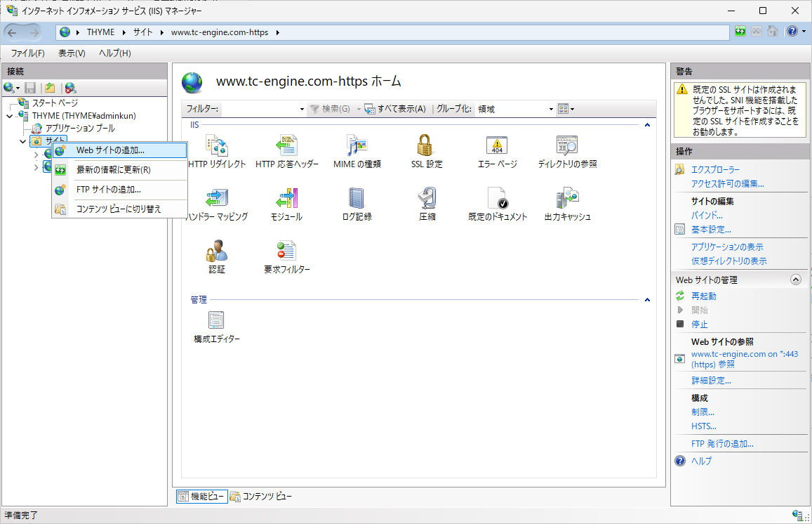Viewport: 812px width, 524px height.
Task: Open the 既定のドキュメント feature icon
Action: 497,198
